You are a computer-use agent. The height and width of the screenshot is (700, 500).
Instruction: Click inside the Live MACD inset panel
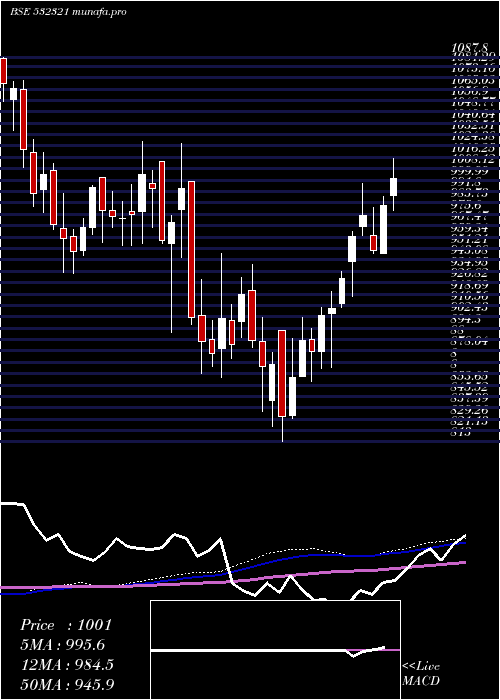[x=275, y=650]
